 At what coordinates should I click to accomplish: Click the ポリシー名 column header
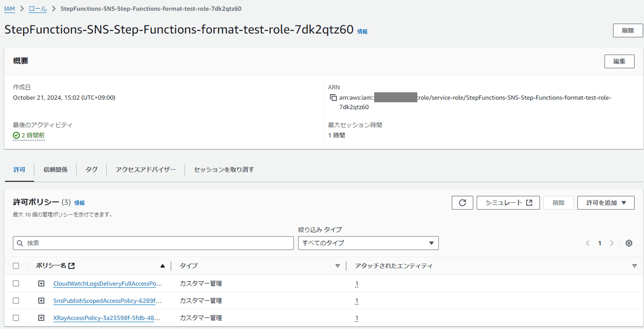pos(51,266)
